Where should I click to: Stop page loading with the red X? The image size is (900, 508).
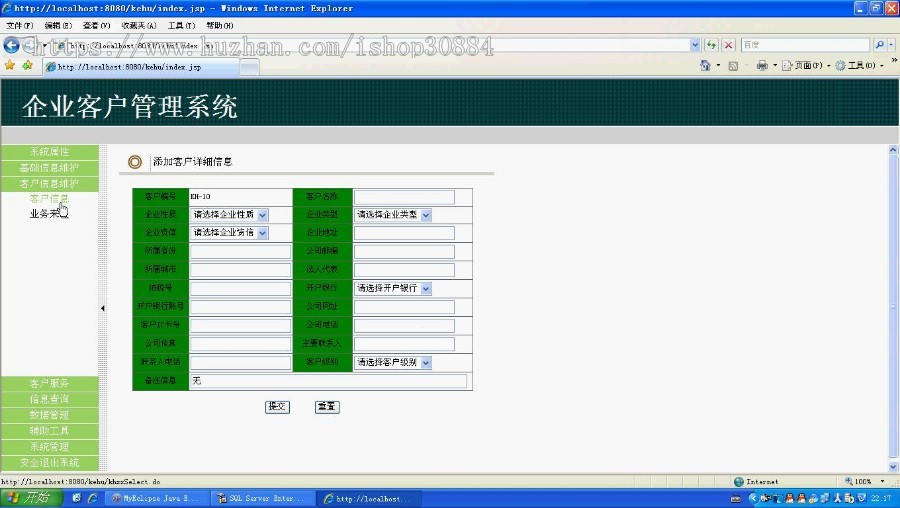[728, 45]
